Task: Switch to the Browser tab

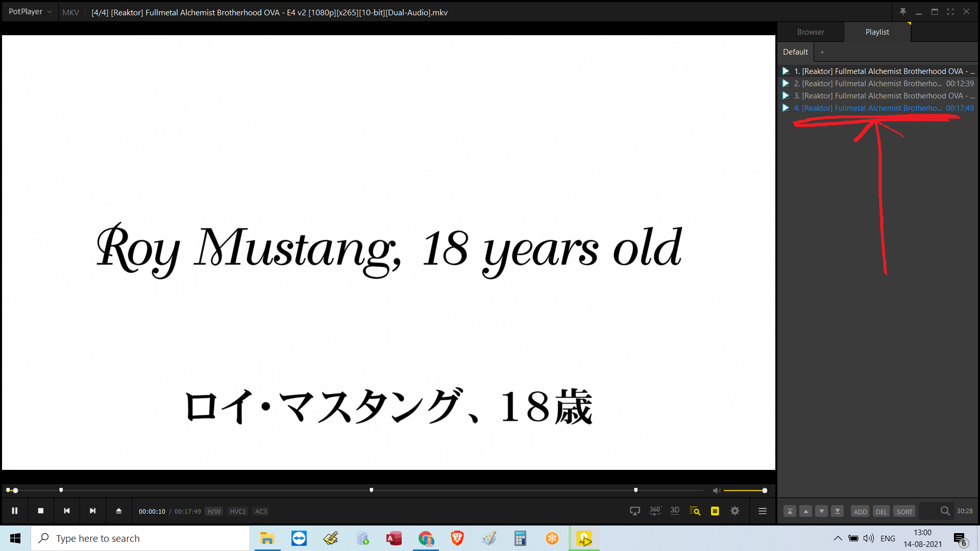Action: 811,32
